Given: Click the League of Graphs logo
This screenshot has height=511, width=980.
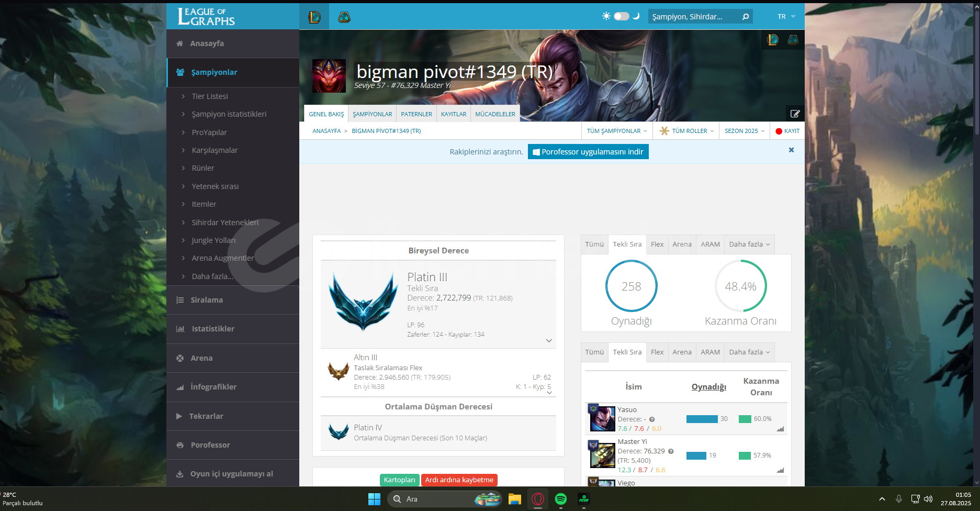Looking at the screenshot, I should coord(206,16).
